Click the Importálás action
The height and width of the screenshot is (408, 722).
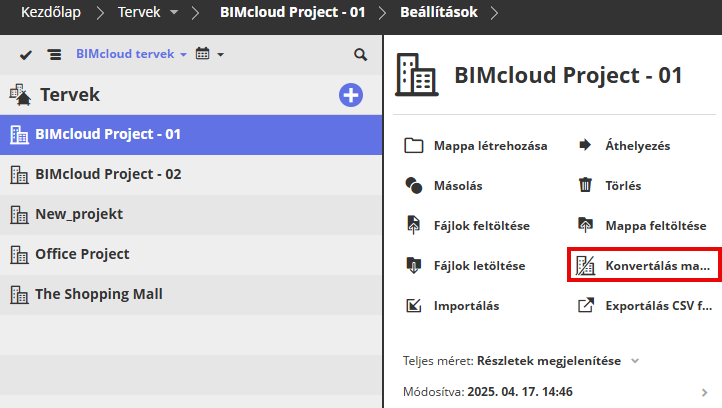tap(465, 305)
